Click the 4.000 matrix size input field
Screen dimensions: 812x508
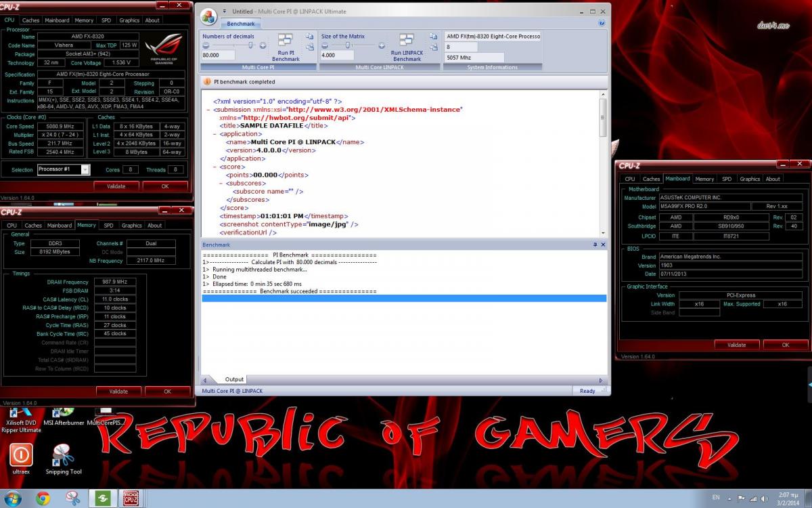click(x=337, y=56)
